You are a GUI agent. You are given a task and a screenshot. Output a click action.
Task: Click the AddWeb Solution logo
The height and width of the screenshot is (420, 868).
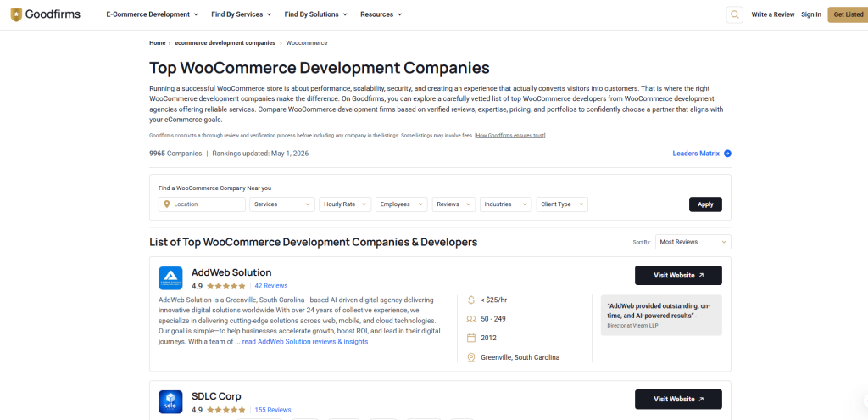[x=170, y=278]
